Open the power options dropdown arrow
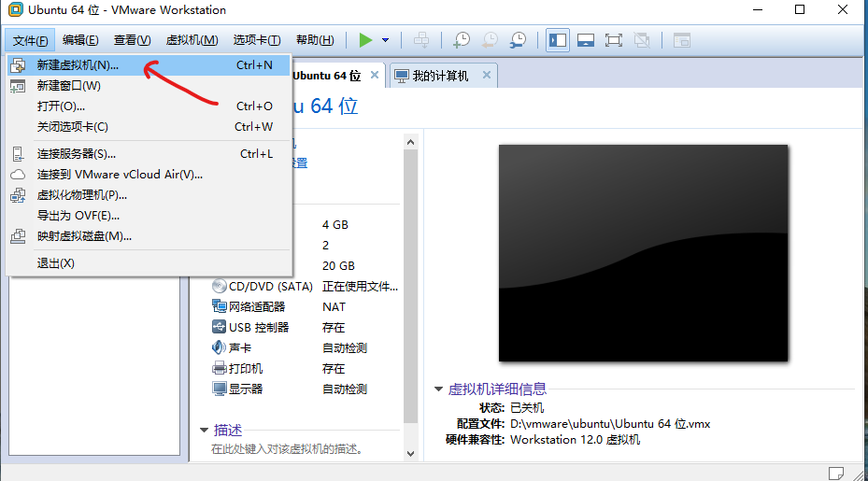Viewport: 868px width, 481px height. pyautogui.click(x=385, y=40)
